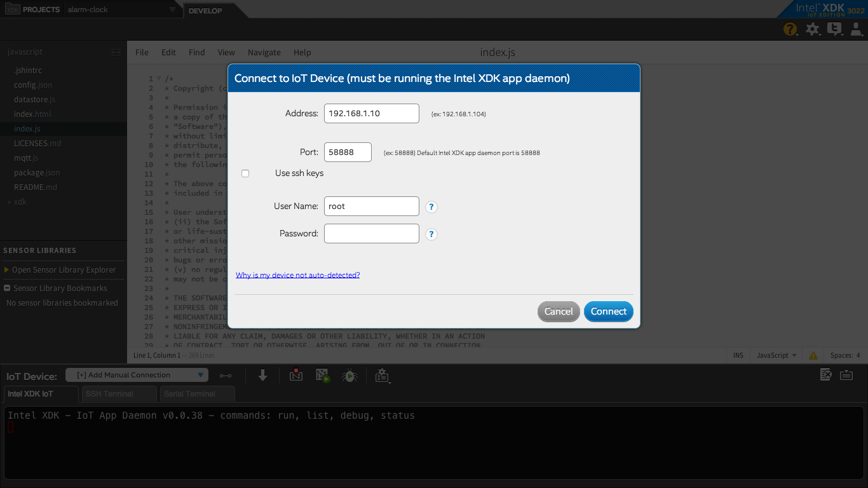Viewport: 868px width, 488px height.
Task: Open the JavaScript language dropdown in the status bar
Action: click(x=776, y=355)
